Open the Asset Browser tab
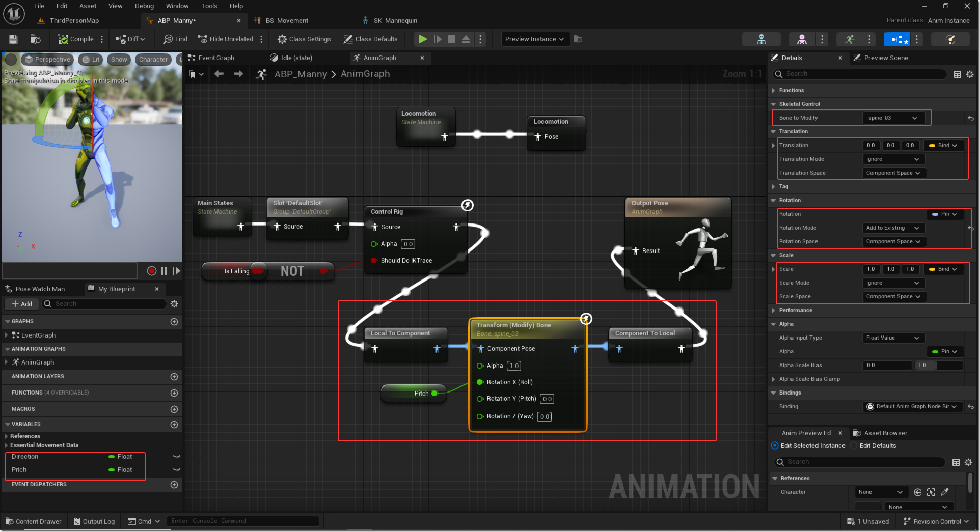 [x=880, y=433]
